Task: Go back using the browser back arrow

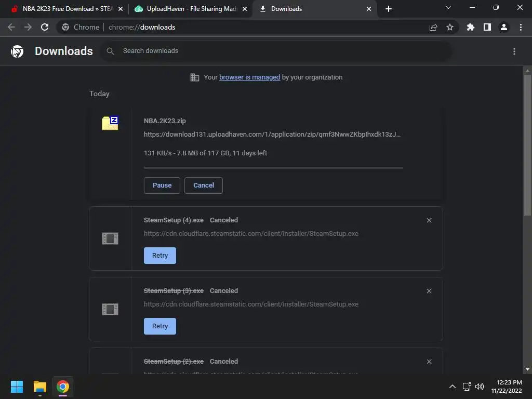Action: tap(11, 27)
